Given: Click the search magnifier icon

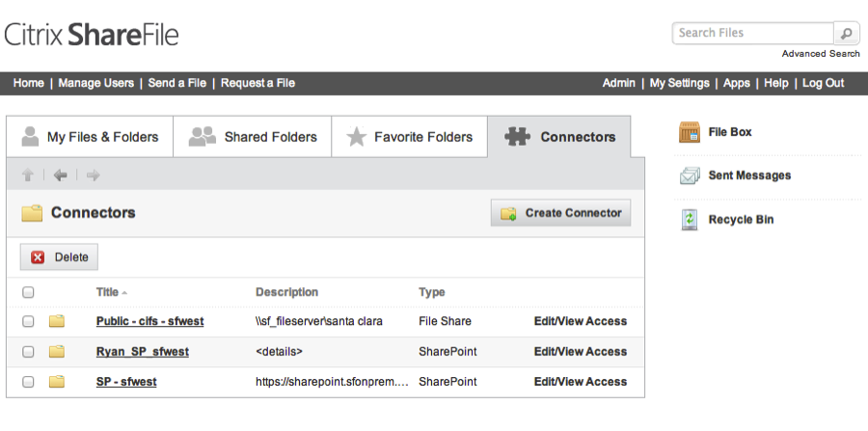Looking at the screenshot, I should (846, 33).
